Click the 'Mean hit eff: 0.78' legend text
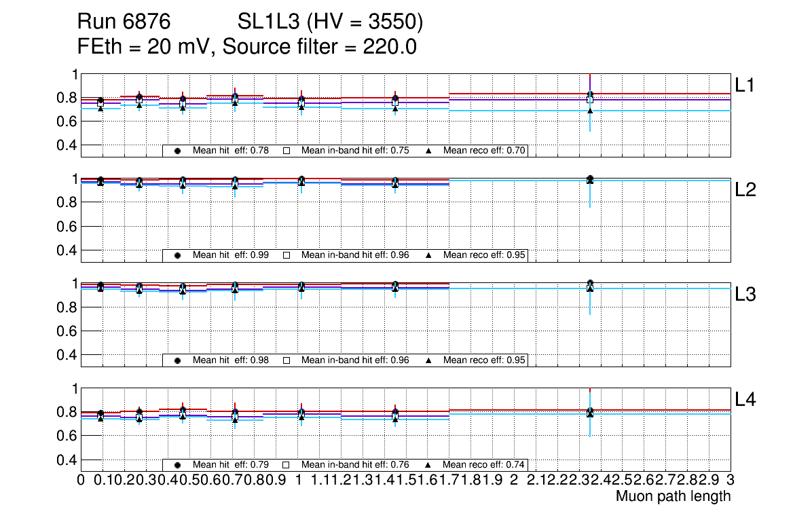 click(231, 151)
